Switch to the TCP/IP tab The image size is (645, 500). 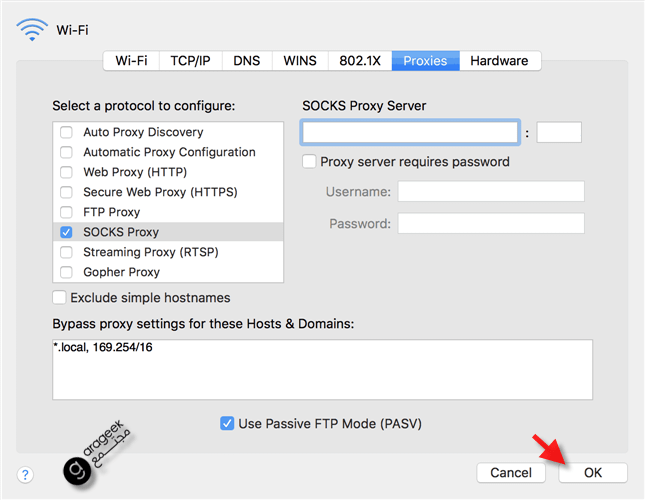point(190,61)
